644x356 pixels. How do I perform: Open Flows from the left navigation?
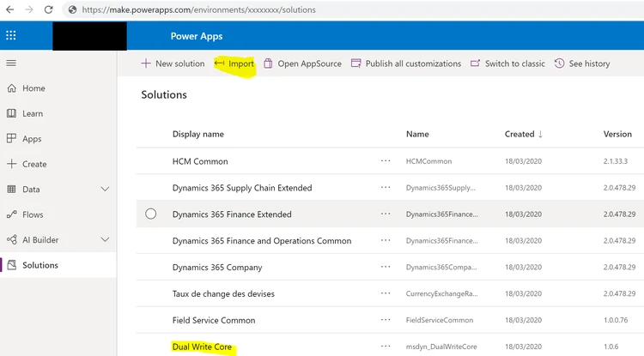click(32, 214)
